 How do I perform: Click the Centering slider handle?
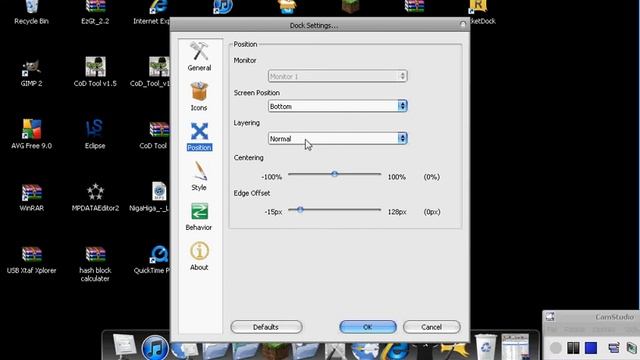(x=335, y=174)
